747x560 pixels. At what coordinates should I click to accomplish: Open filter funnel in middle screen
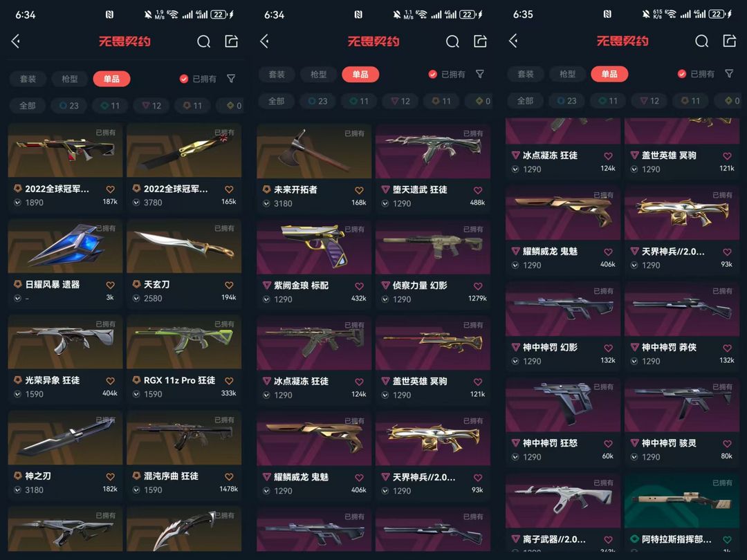click(x=480, y=74)
